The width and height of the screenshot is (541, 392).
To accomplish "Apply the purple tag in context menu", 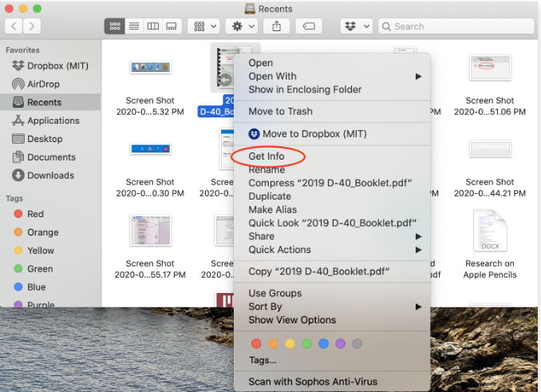I will [x=341, y=343].
